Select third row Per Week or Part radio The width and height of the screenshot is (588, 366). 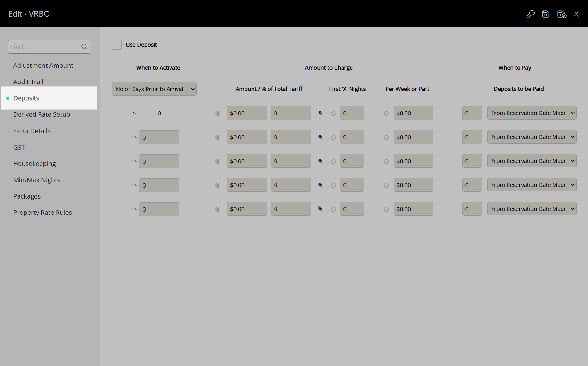386,161
